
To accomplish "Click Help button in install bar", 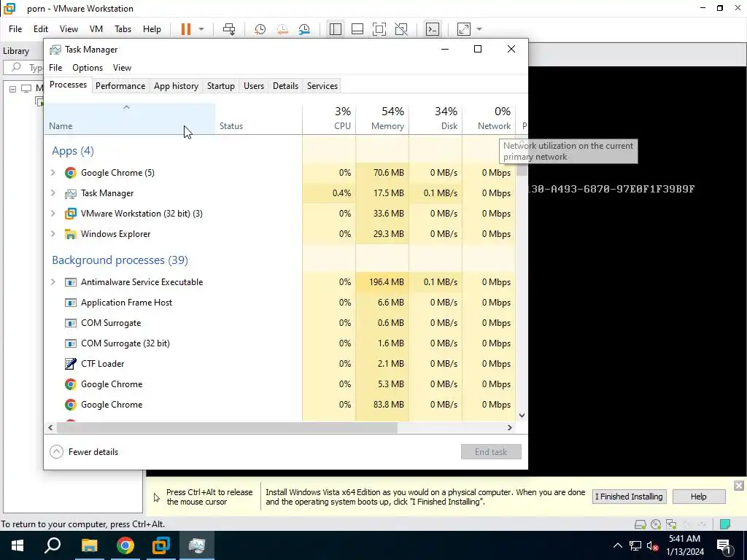I will [x=698, y=497].
